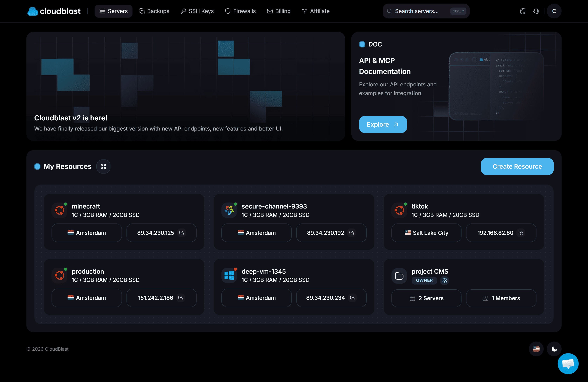
Task: Open the Firewalls tab
Action: tap(240, 11)
